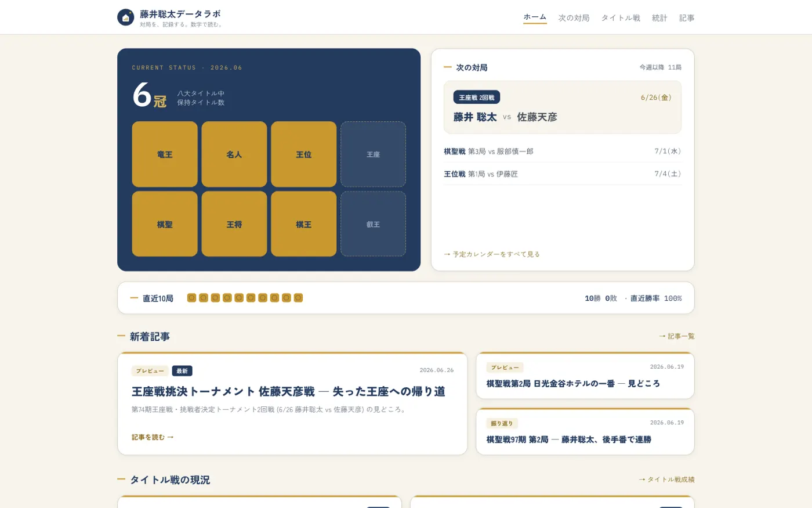812x508 pixels.
Task: Open the ホーム nav tab
Action: [535, 17]
